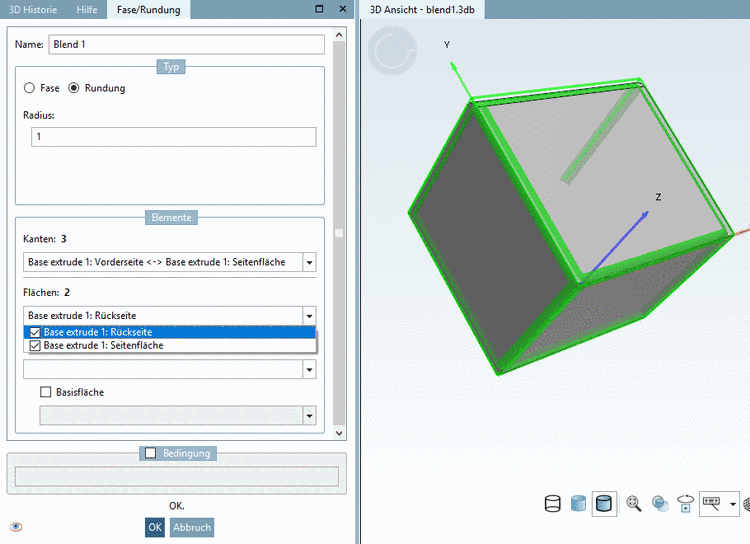Maximize the Fase/Rundung panel

pos(319,9)
